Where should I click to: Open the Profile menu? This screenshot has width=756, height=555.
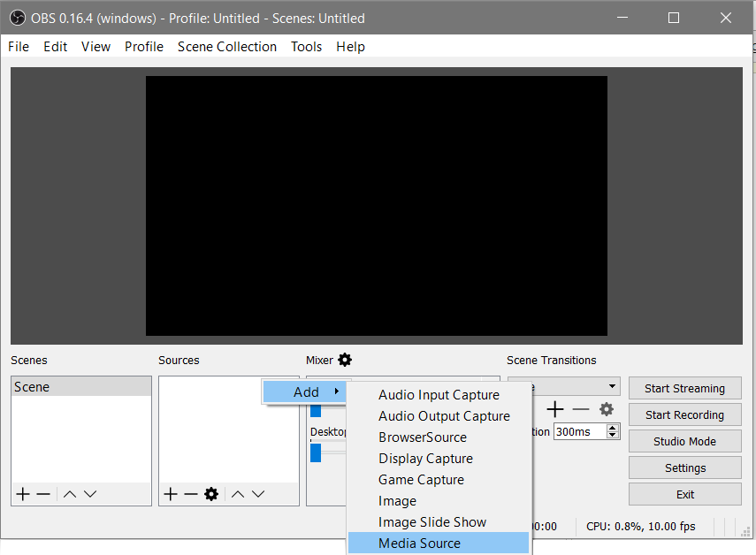(144, 47)
